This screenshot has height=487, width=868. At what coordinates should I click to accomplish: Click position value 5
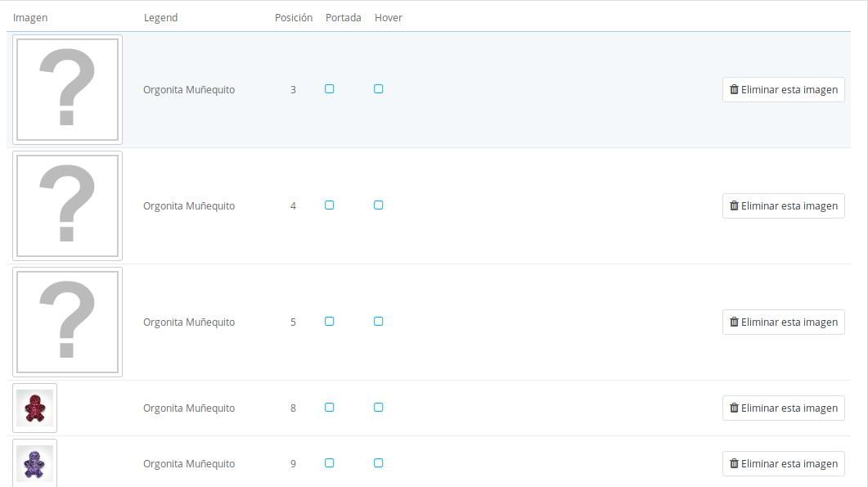tap(293, 322)
